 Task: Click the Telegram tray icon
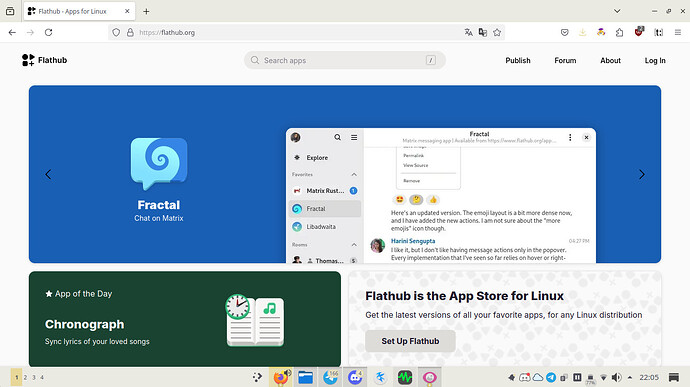pos(551,377)
